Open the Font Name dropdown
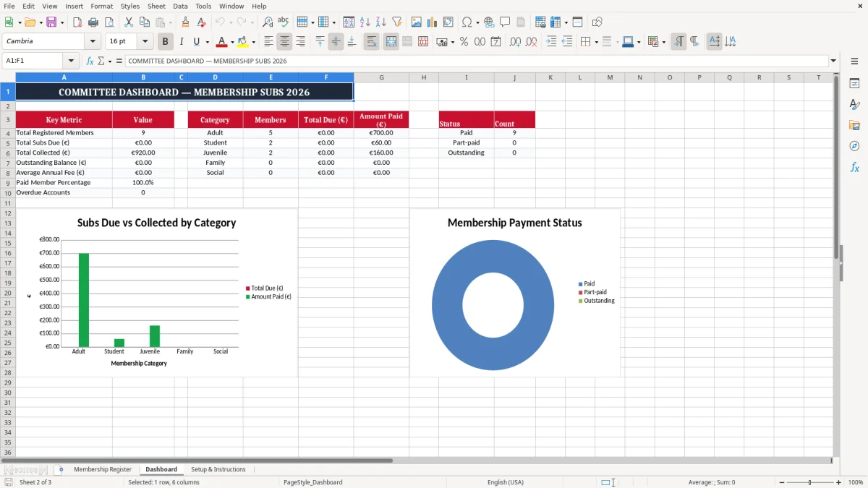868x488 pixels. pos(93,41)
